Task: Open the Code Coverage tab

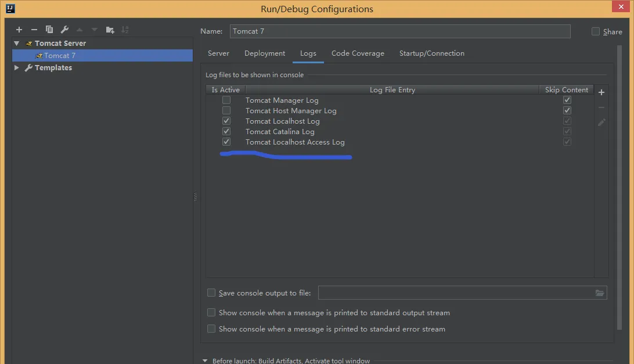Action: pos(358,53)
